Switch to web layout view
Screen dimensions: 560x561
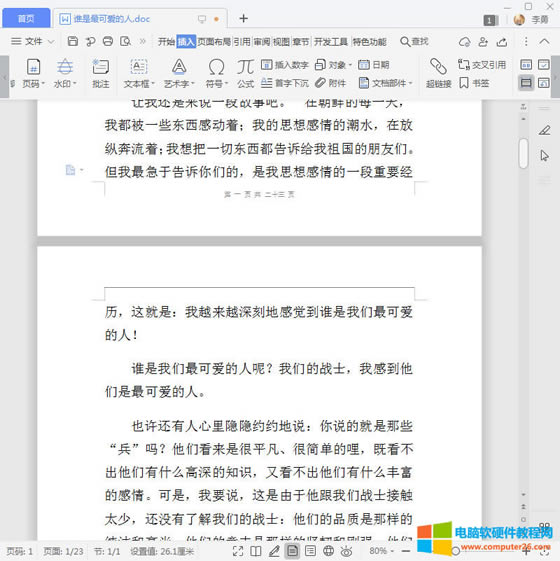[328, 551]
